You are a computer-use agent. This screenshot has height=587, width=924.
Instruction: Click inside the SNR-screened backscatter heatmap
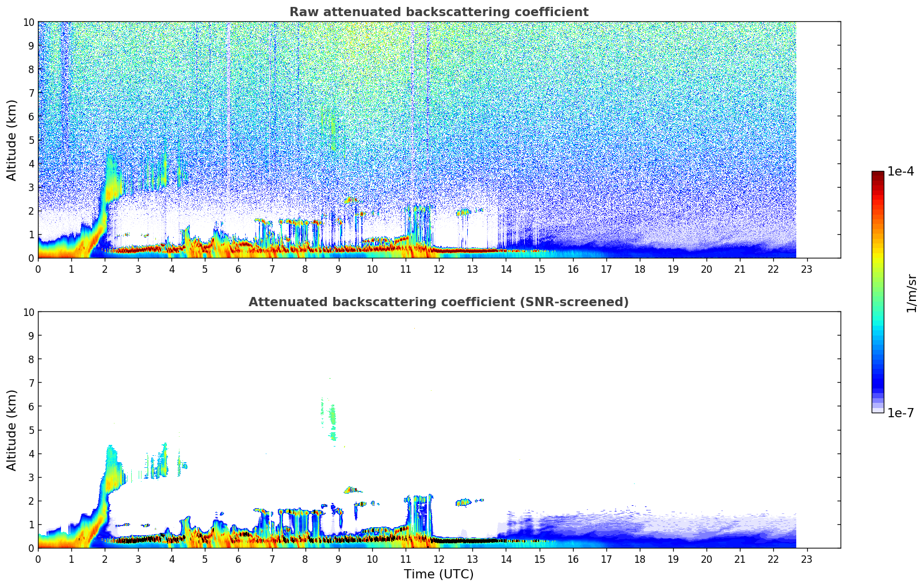439,430
